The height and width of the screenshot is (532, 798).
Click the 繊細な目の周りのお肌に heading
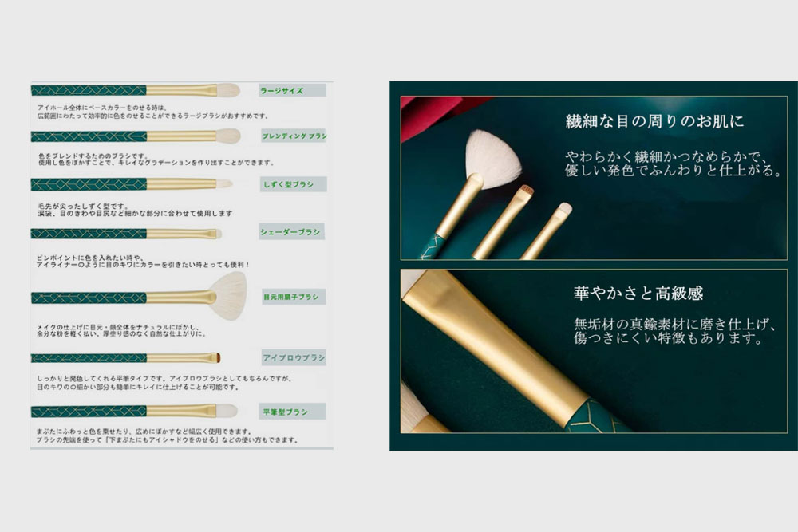click(654, 122)
